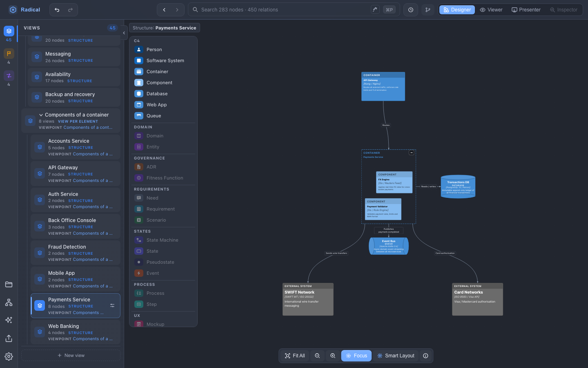Select the Payment Validator component node
The height and width of the screenshot is (368, 588).
383,209
